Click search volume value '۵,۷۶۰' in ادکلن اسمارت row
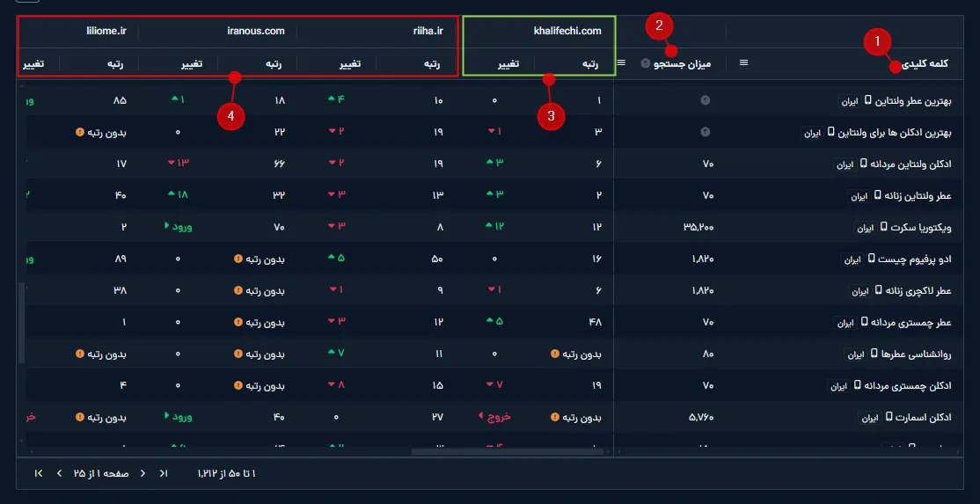This screenshot has width=980, height=504. pyautogui.click(x=701, y=417)
